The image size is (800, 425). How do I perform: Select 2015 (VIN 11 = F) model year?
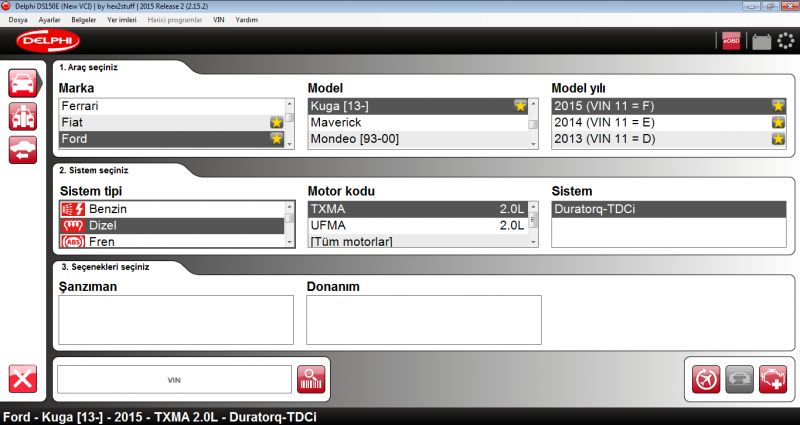tap(669, 106)
